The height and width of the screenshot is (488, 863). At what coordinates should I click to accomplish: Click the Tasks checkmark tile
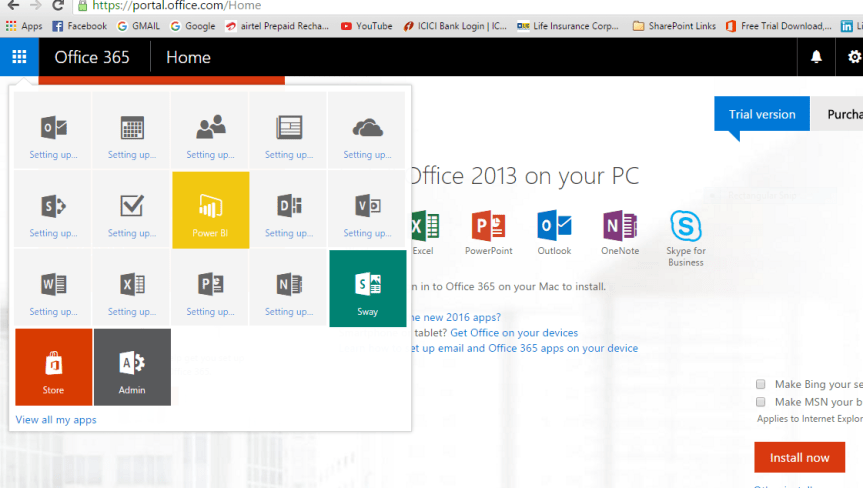pos(132,210)
